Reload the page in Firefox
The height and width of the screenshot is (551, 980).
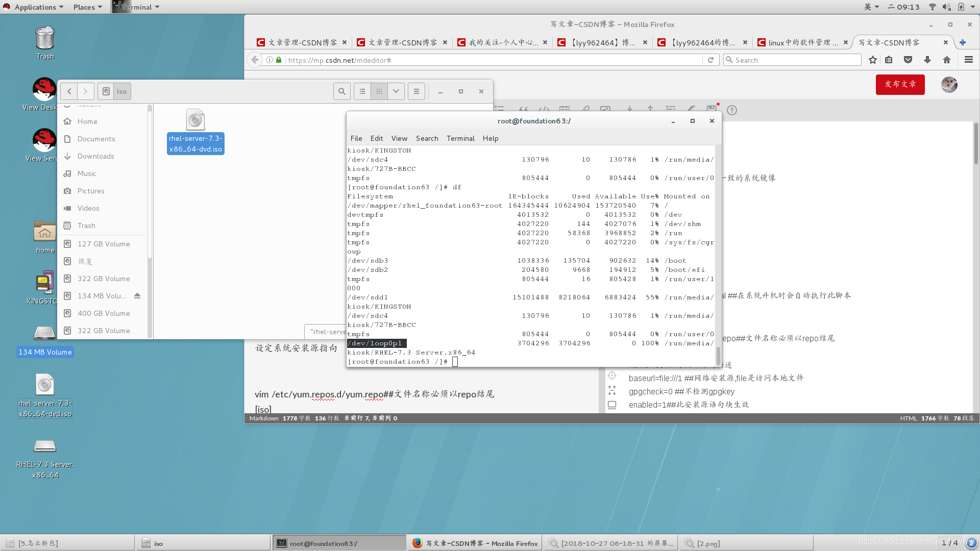coord(710,60)
